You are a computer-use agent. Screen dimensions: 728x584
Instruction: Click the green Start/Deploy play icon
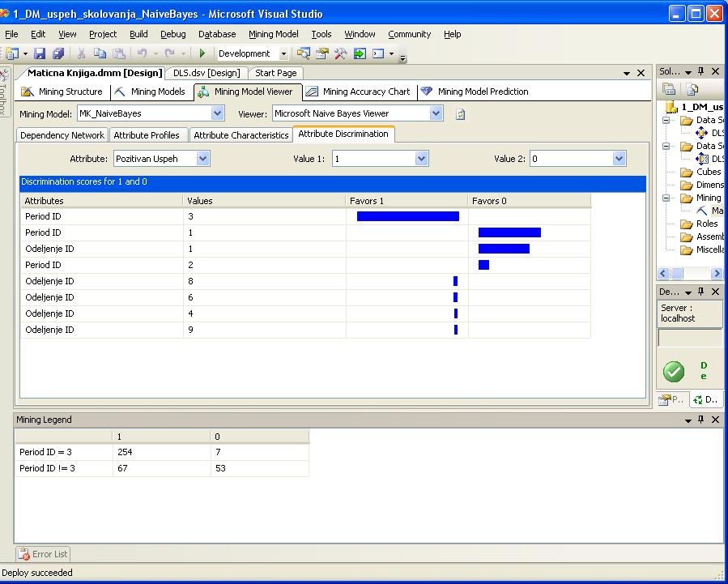tap(202, 53)
